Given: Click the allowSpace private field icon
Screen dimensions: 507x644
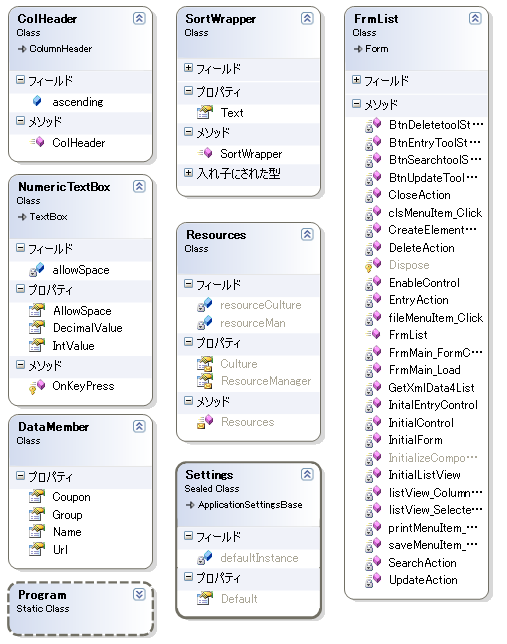Looking at the screenshot, I should (x=37, y=269).
